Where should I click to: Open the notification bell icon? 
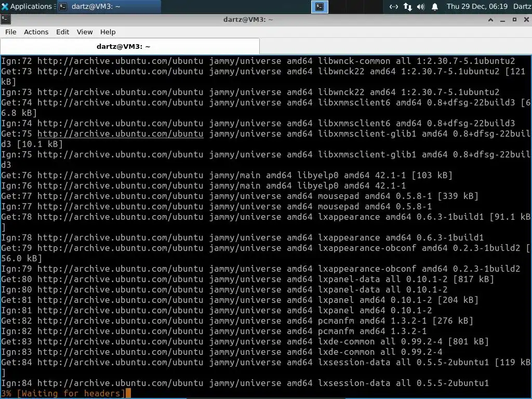click(435, 6)
